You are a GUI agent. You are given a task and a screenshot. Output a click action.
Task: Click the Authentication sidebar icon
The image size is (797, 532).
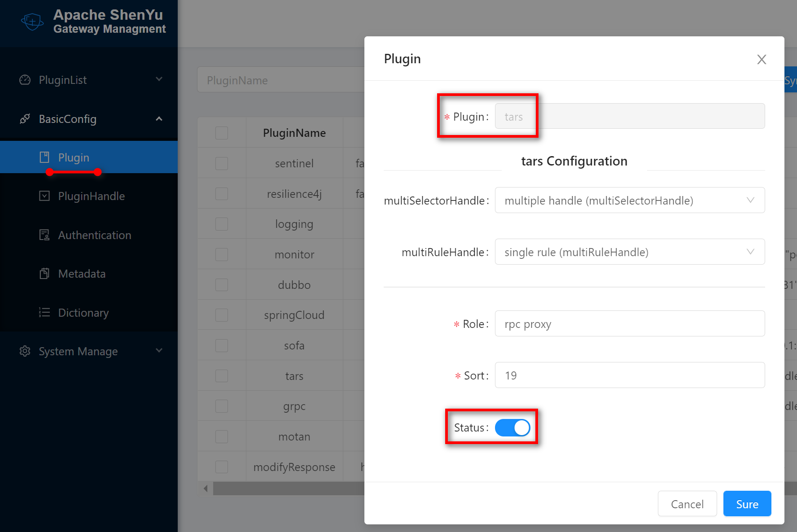[44, 235]
